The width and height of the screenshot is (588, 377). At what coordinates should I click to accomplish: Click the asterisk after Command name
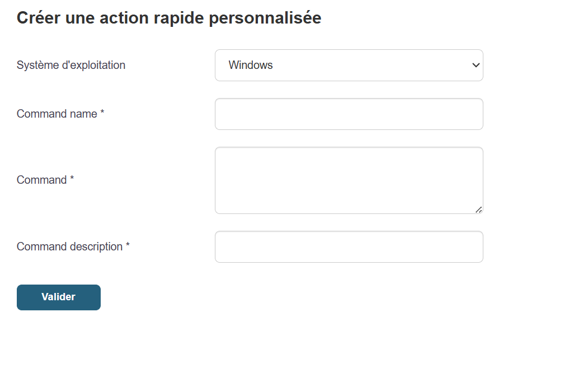(x=102, y=114)
